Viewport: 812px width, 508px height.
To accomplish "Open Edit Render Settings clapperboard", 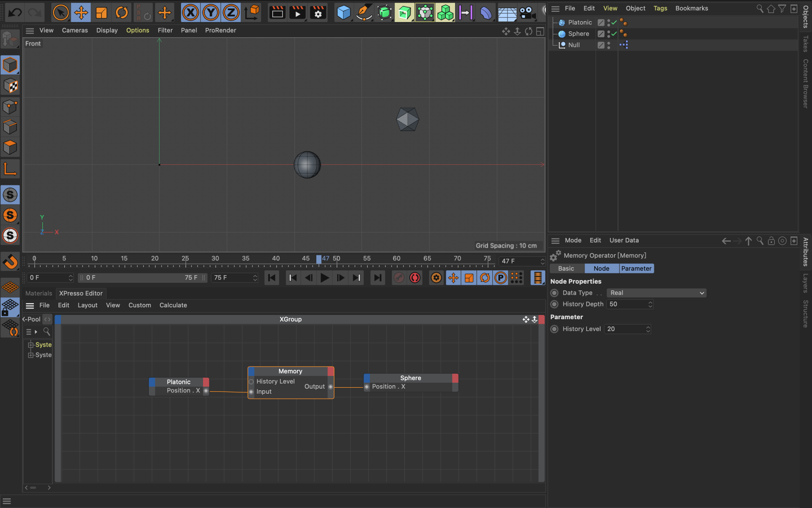I will click(x=318, y=13).
